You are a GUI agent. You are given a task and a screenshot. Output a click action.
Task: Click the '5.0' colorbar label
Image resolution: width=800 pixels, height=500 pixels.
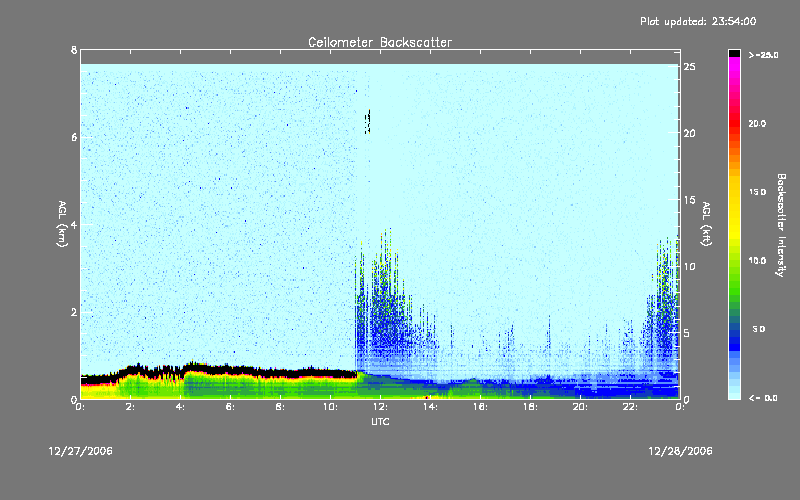[759, 329]
